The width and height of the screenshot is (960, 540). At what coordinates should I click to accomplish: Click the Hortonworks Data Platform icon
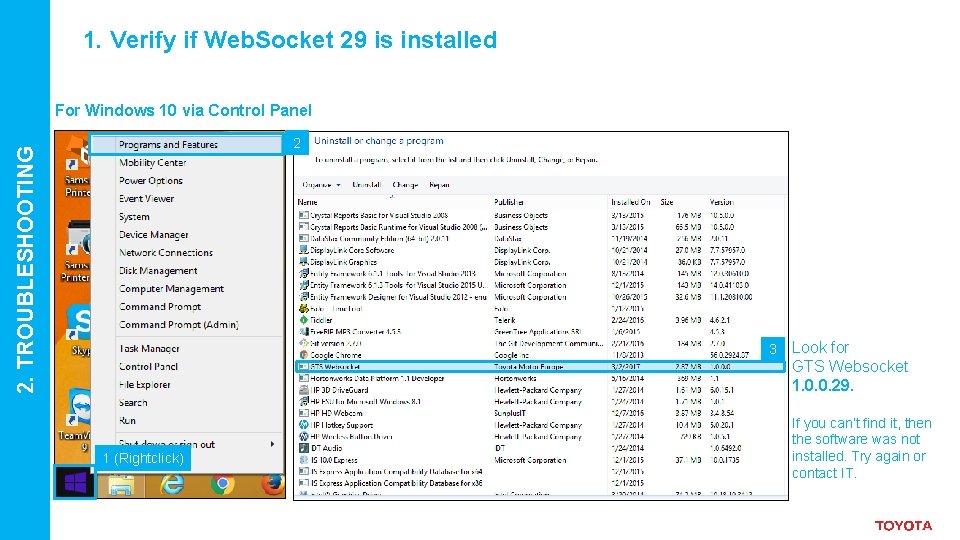pos(303,378)
